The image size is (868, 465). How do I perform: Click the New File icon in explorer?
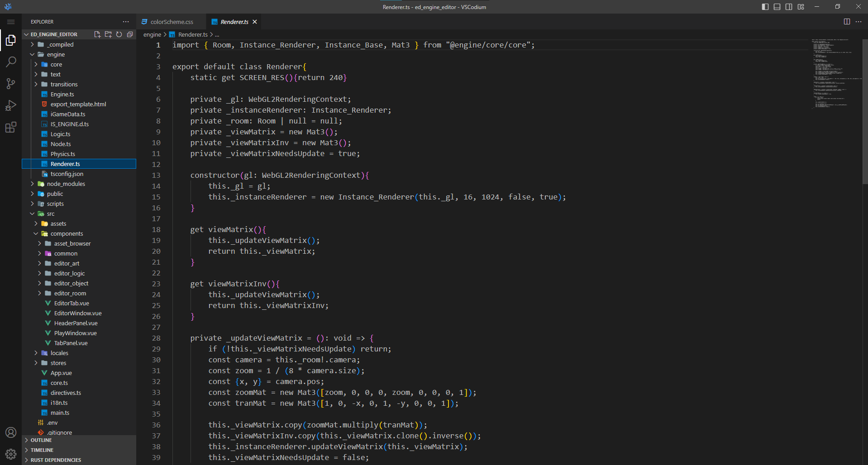coord(97,34)
